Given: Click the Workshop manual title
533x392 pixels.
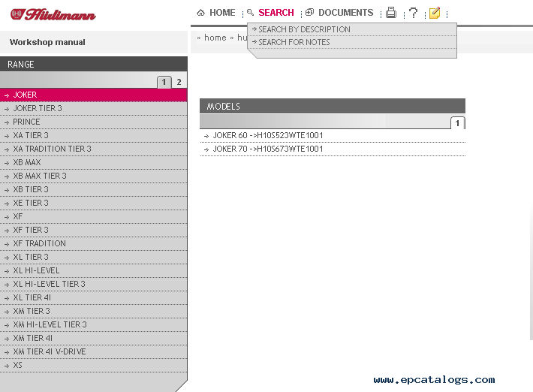Looking at the screenshot, I should [x=47, y=42].
